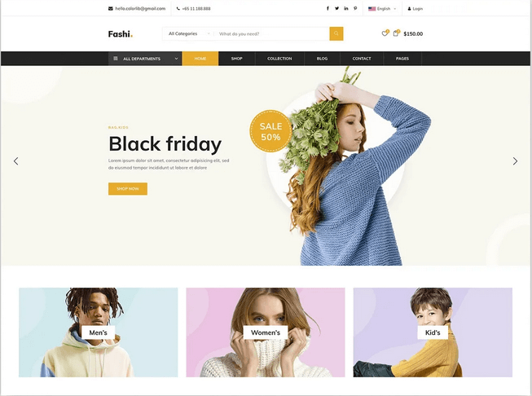532x396 pixels.
Task: Open the Collection menu item
Action: (x=279, y=59)
